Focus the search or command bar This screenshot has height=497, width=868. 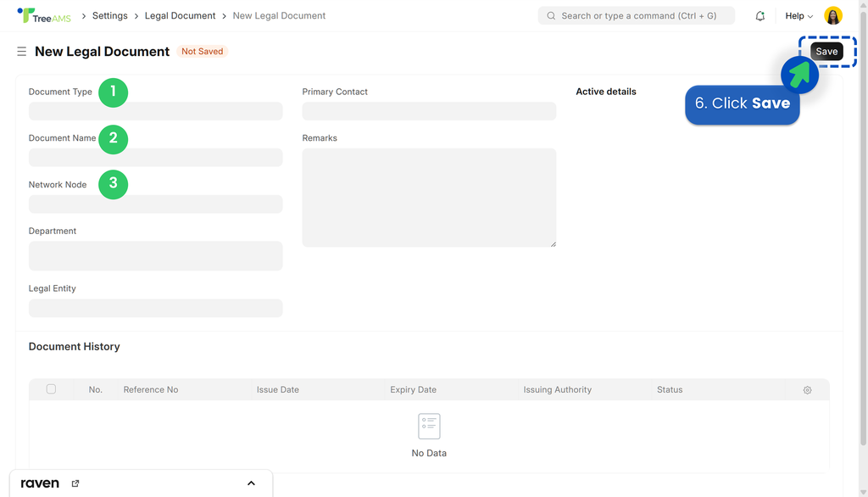click(636, 16)
